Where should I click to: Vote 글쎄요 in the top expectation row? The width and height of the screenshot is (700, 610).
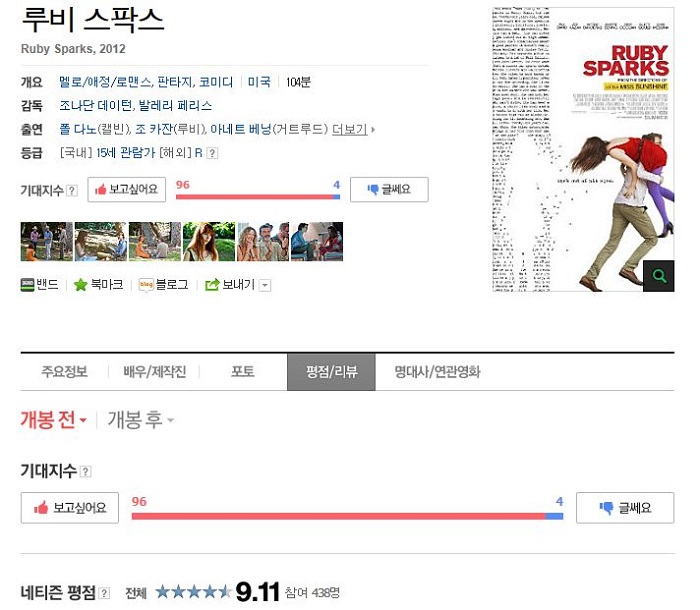389,190
